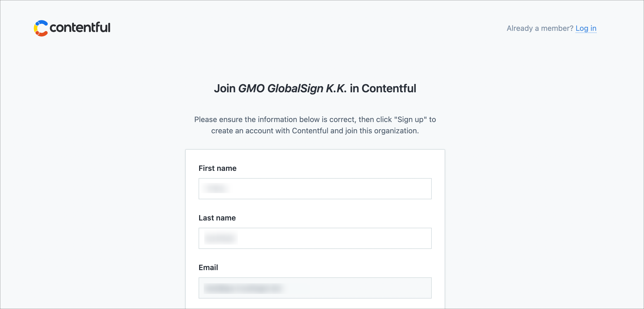The height and width of the screenshot is (309, 644).
Task: Click "in Contentful" at the heading's end
Action: point(383,89)
